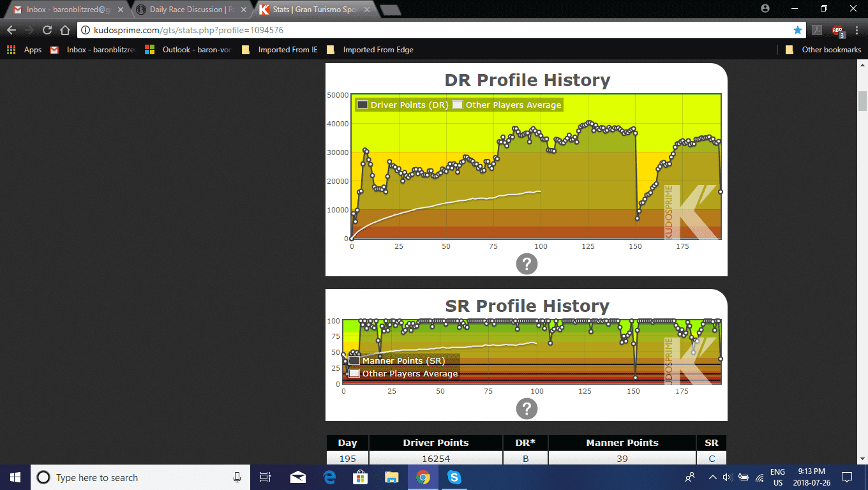Go to the browser home page icon

[x=64, y=30]
